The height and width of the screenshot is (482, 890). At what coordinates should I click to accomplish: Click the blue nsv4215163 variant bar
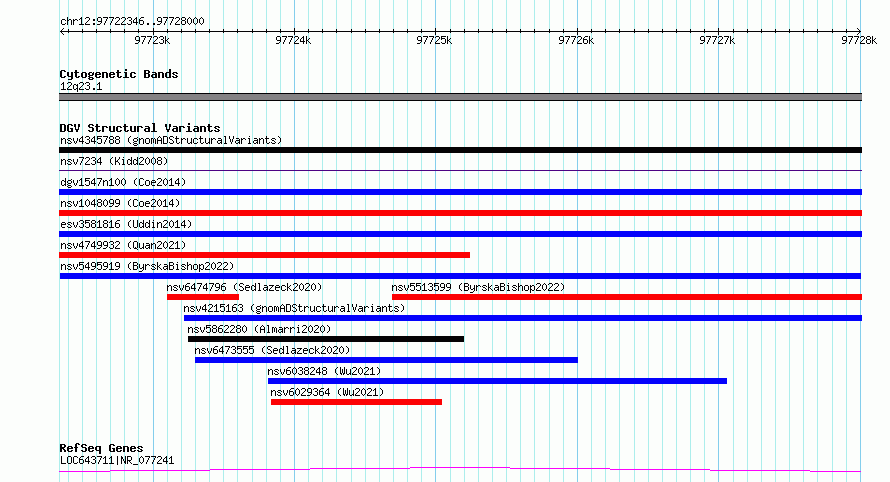[x=523, y=318]
